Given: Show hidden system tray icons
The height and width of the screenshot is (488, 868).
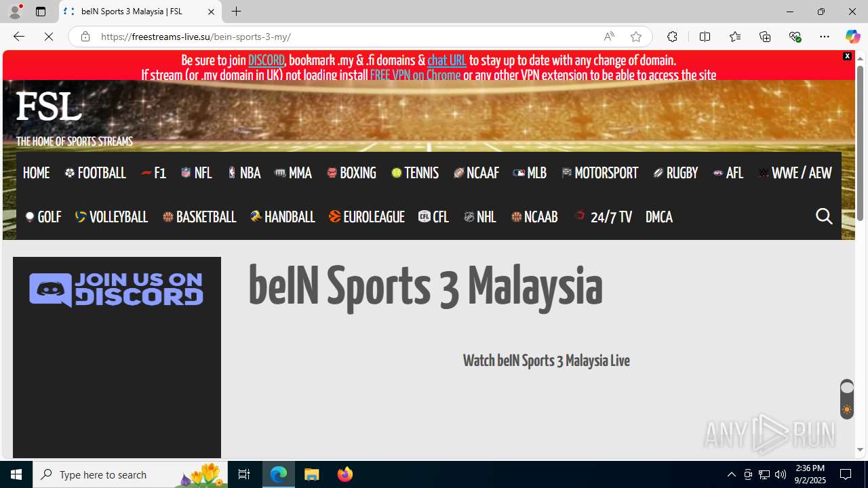Looking at the screenshot, I should (731, 474).
